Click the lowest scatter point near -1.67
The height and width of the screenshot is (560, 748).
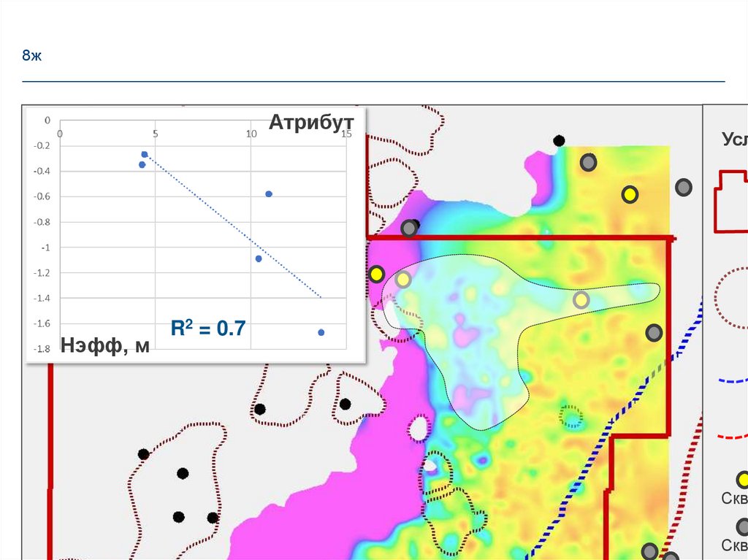(321, 332)
